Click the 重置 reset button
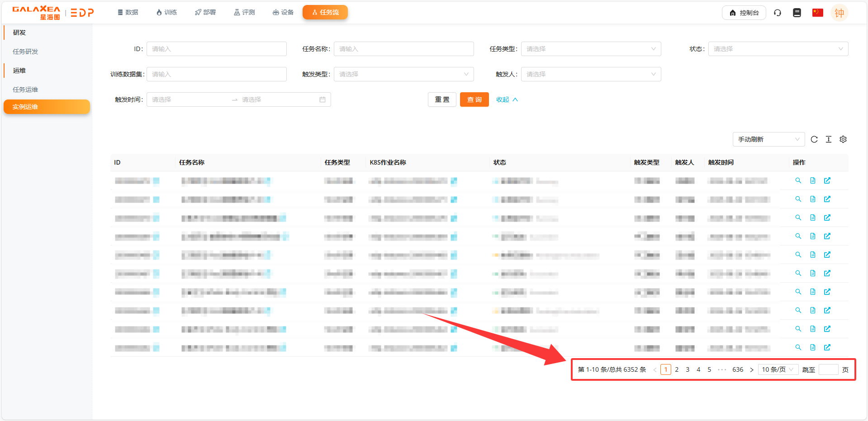This screenshot has width=868, height=421. click(x=442, y=99)
